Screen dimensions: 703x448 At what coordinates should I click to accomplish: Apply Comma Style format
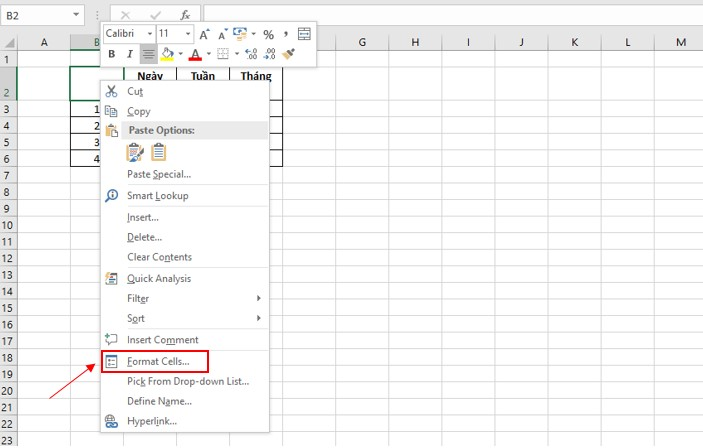[x=286, y=34]
